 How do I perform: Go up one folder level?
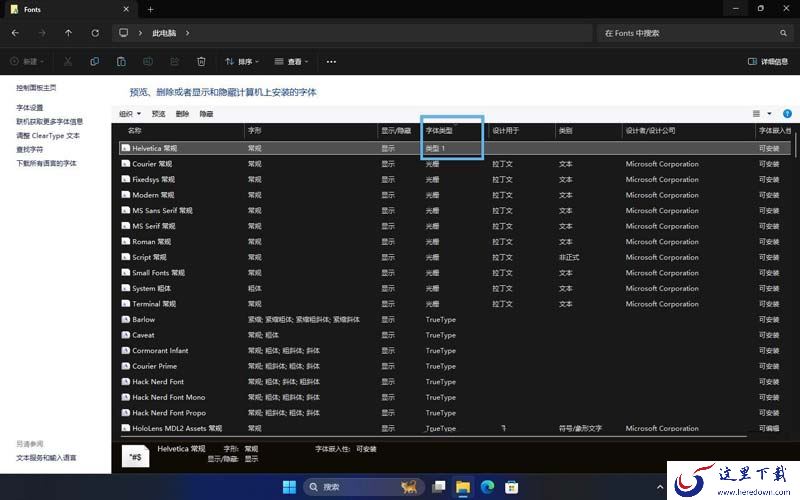pos(68,33)
